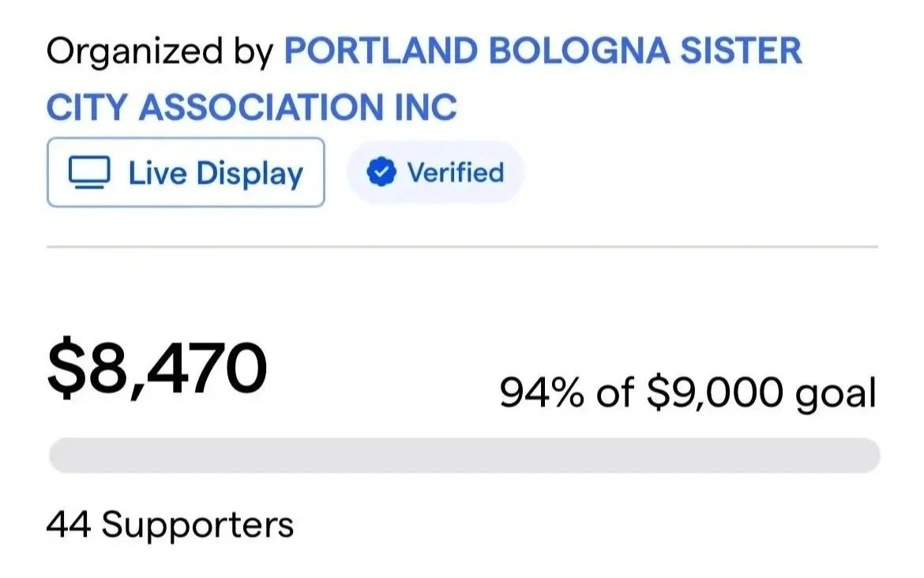Click the Verified badge pill
Screen dimensions: 924x578
tap(435, 172)
